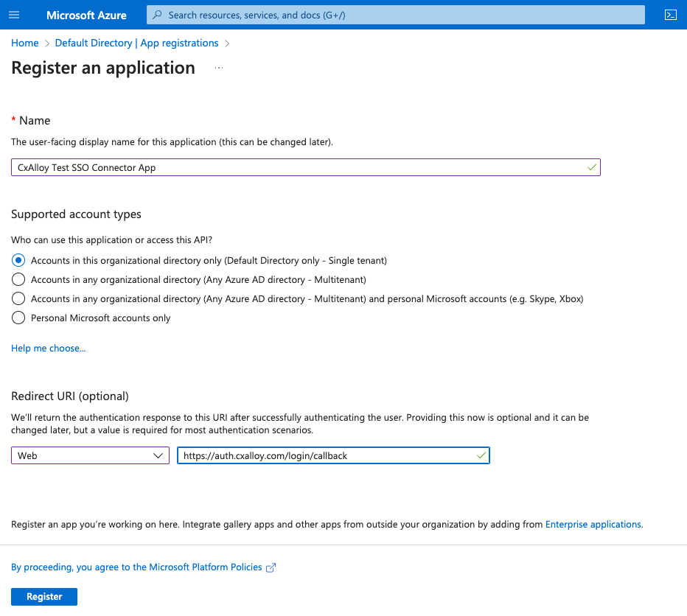Open Default Directory | App registrations breadcrumb
This screenshot has height=616, width=687.
(x=136, y=43)
